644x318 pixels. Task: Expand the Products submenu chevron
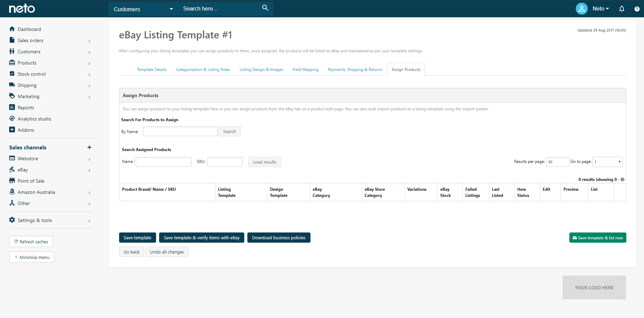point(89,63)
